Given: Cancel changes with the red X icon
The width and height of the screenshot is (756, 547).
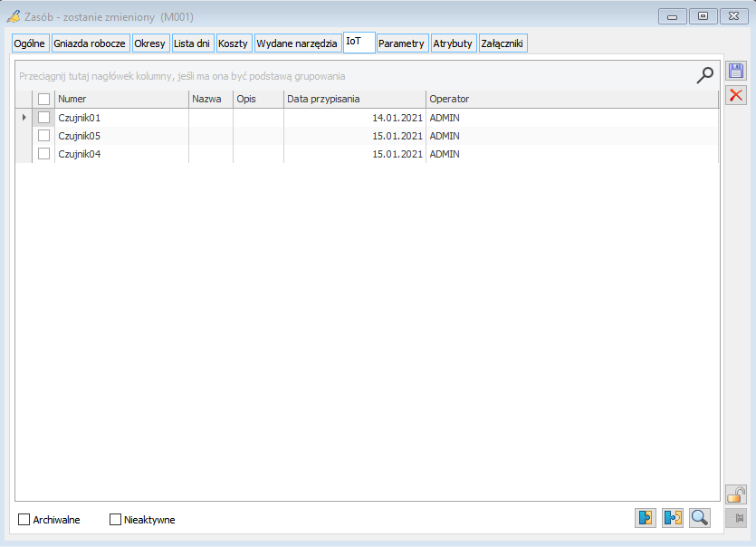Looking at the screenshot, I should [x=736, y=95].
